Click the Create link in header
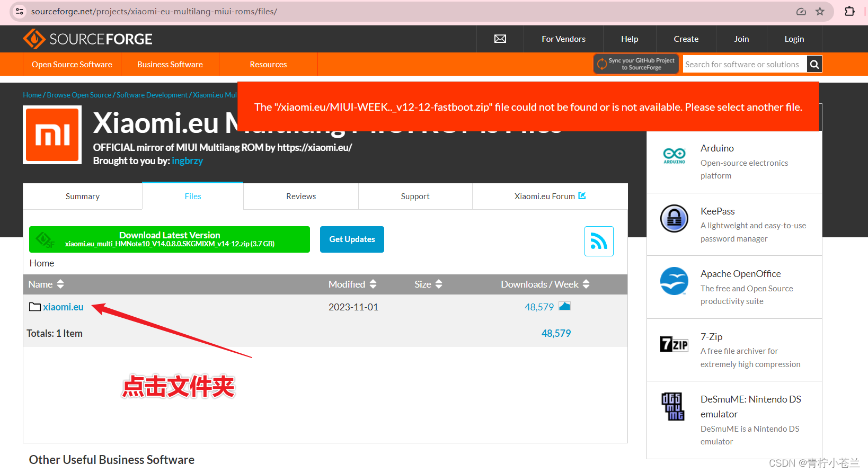 click(x=686, y=39)
